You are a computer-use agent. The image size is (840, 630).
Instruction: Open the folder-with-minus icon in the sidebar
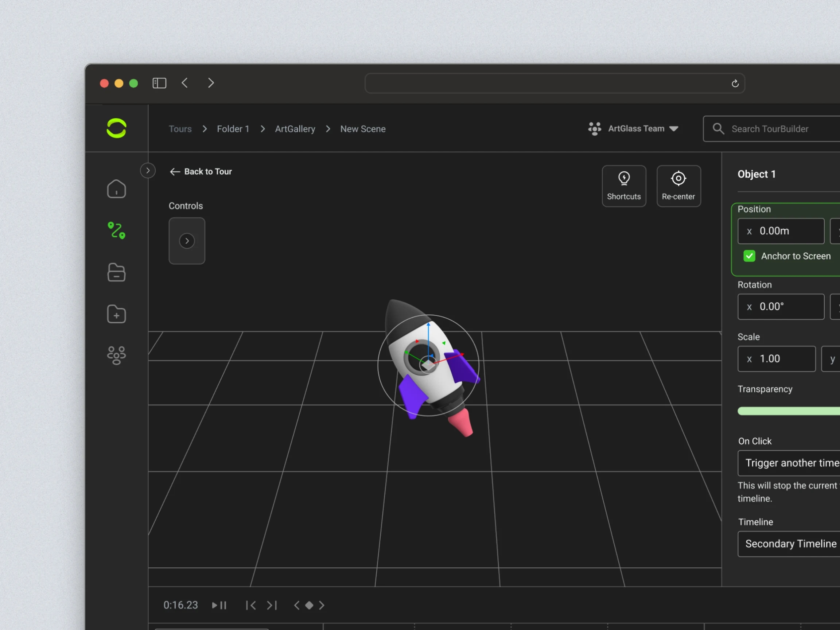pyautogui.click(x=116, y=272)
